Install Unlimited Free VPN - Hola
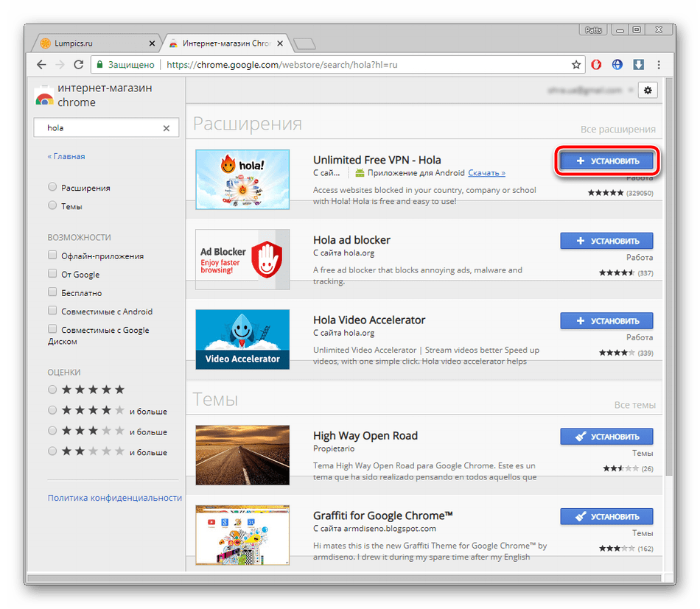 click(x=606, y=161)
